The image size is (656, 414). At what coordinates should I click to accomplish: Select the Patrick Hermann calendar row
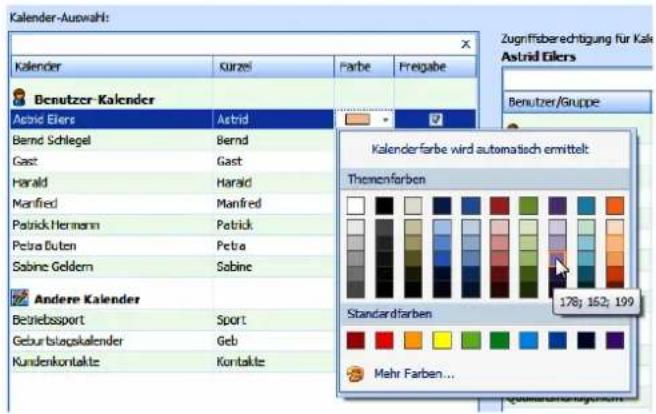tap(172, 225)
